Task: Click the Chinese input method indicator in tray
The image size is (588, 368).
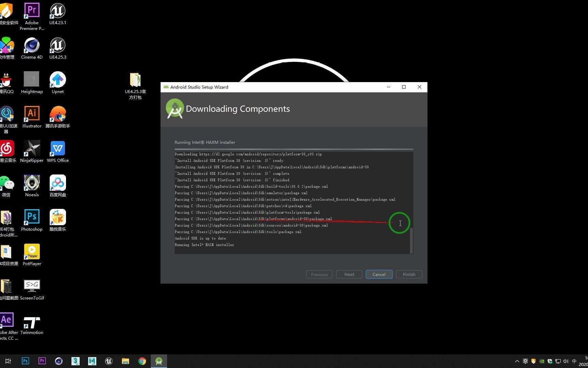Action: (574, 361)
